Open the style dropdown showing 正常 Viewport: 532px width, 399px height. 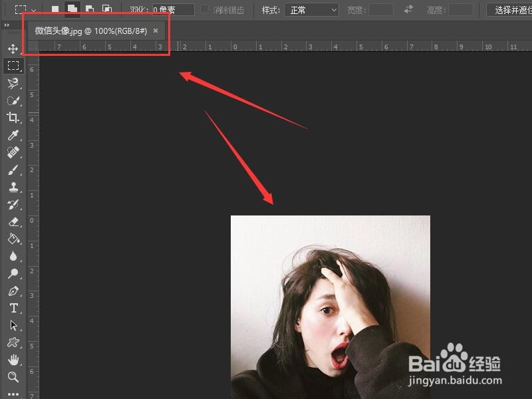click(311, 10)
